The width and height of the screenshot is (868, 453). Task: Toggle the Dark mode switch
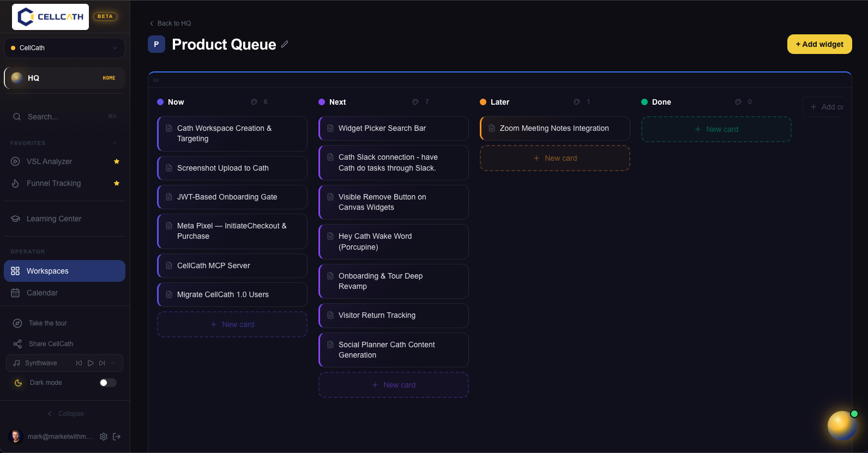pyautogui.click(x=108, y=383)
